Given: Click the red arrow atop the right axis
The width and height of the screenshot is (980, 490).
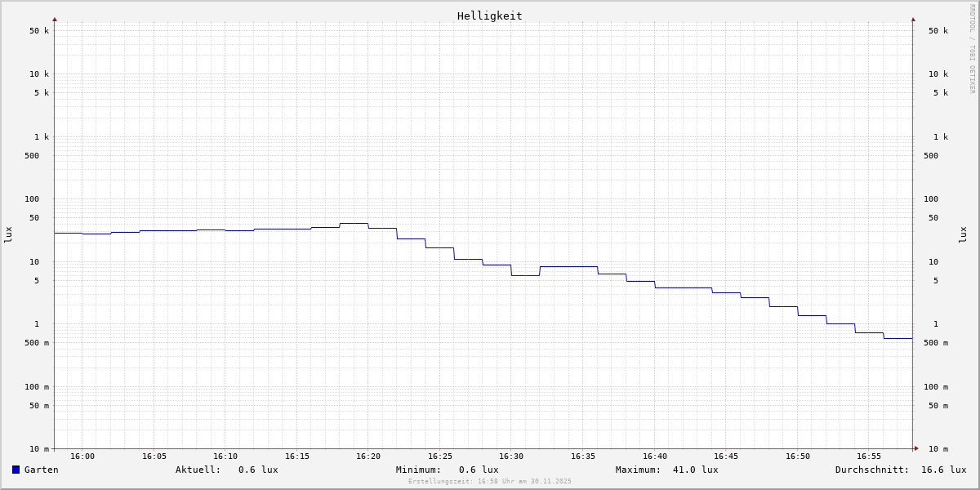Looking at the screenshot, I should coord(913,19).
